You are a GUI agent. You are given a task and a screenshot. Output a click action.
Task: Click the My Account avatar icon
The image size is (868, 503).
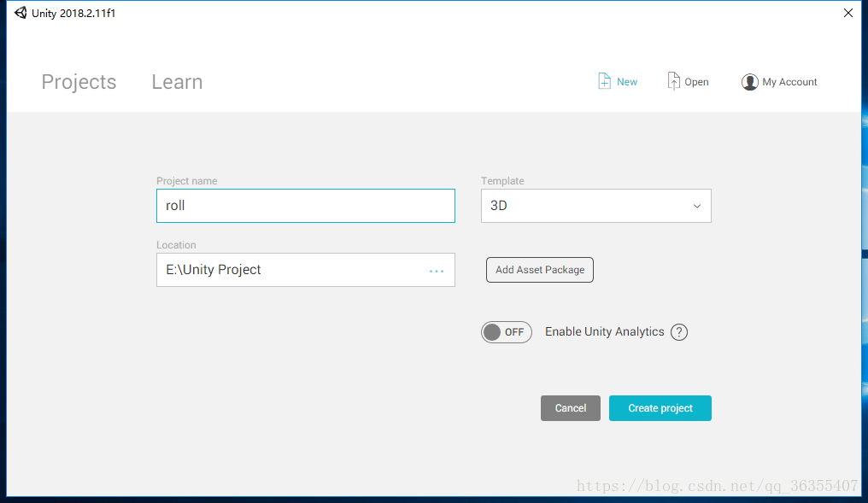(749, 82)
